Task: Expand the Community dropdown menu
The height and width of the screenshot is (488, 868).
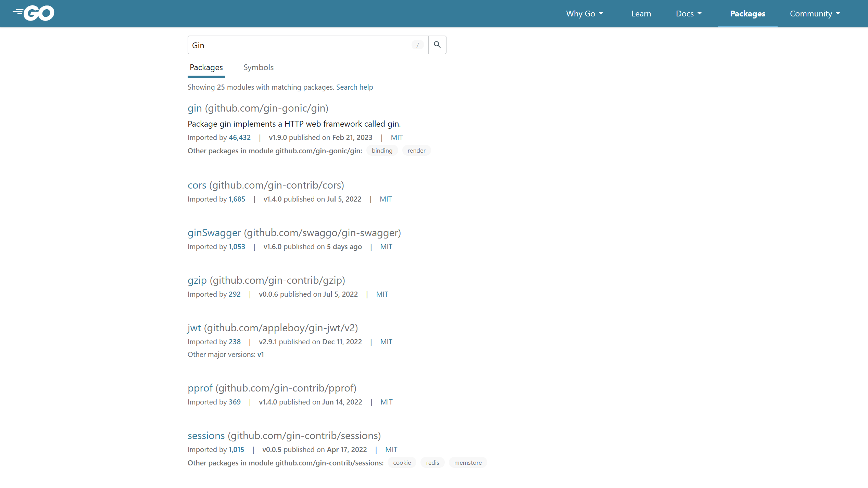Action: [815, 14]
